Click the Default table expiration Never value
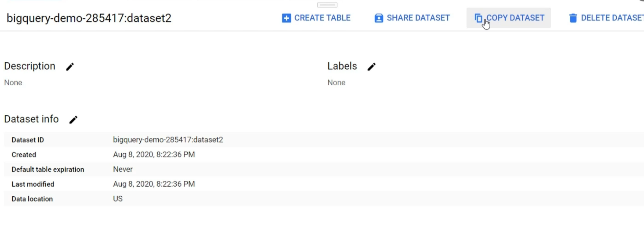 pyautogui.click(x=123, y=169)
